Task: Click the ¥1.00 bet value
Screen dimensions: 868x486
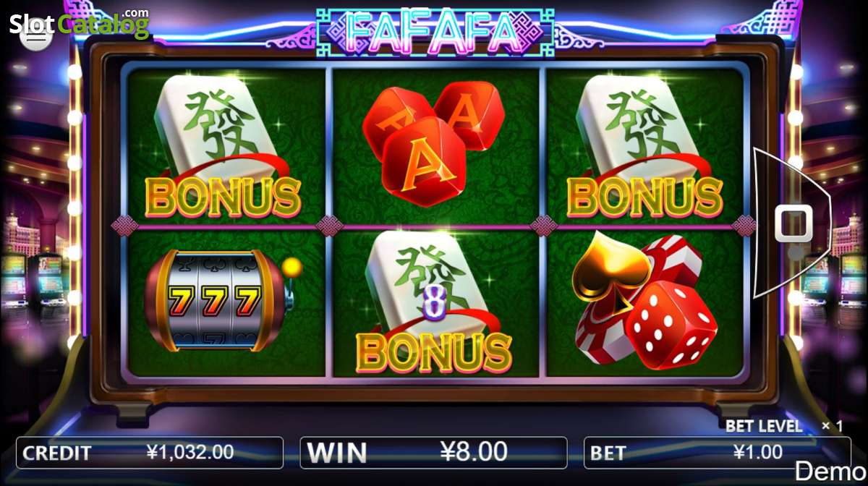Action: 758,453
